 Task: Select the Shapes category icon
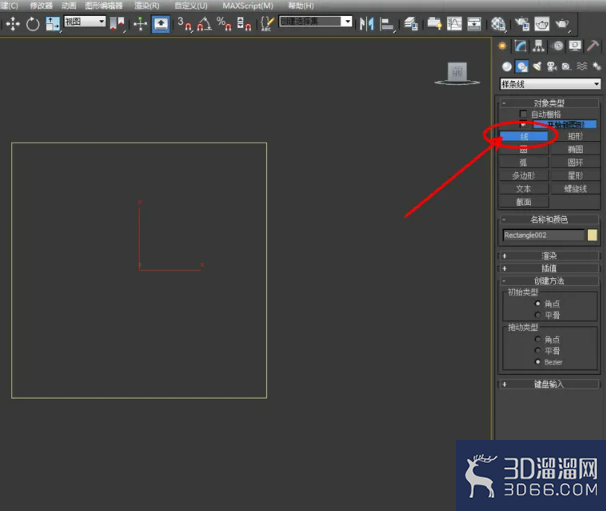click(x=522, y=66)
